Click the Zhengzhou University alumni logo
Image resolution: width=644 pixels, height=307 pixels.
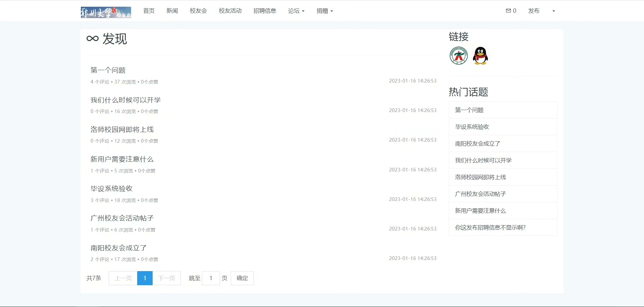coord(106,12)
